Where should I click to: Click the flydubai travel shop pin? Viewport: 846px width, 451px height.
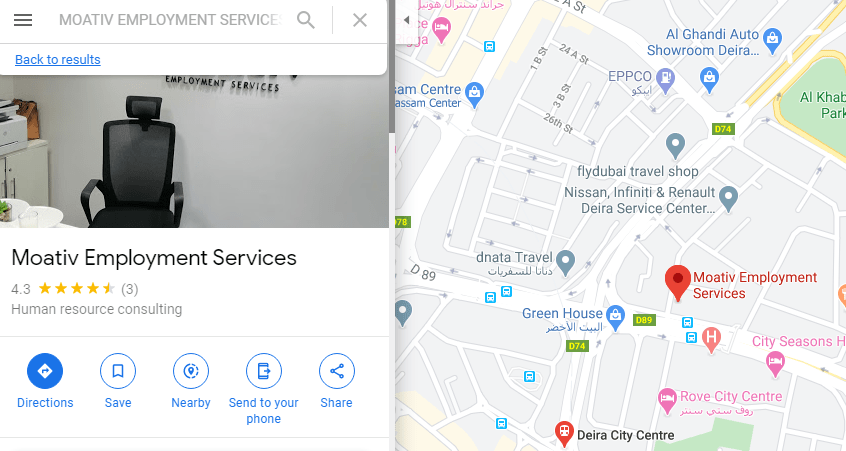[x=675, y=146]
